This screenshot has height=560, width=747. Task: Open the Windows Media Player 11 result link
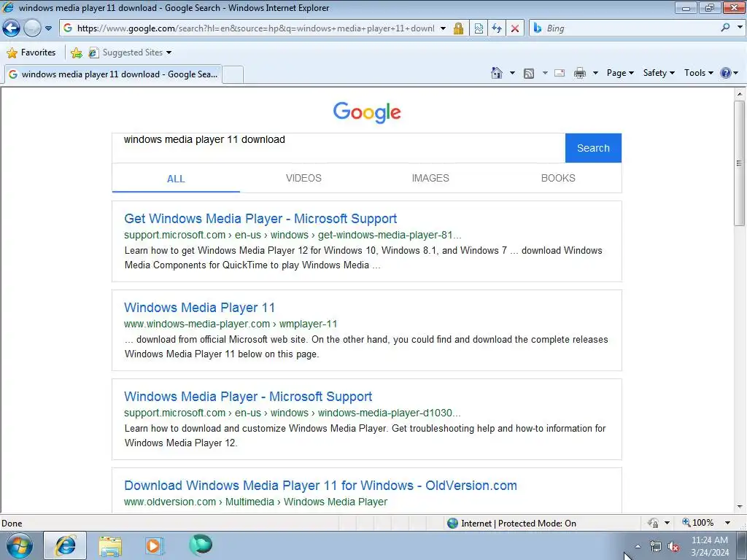pos(200,308)
